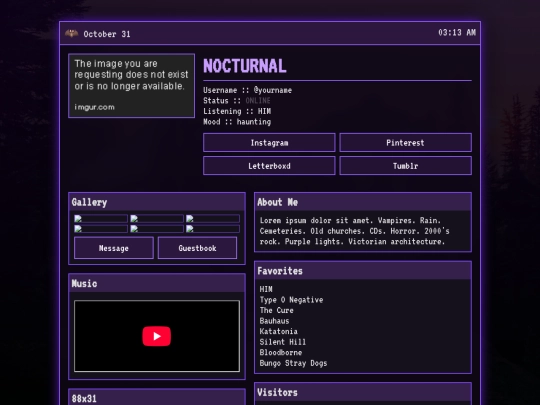Select Type O Negative in Favorites
The image size is (540, 405).
pos(291,300)
